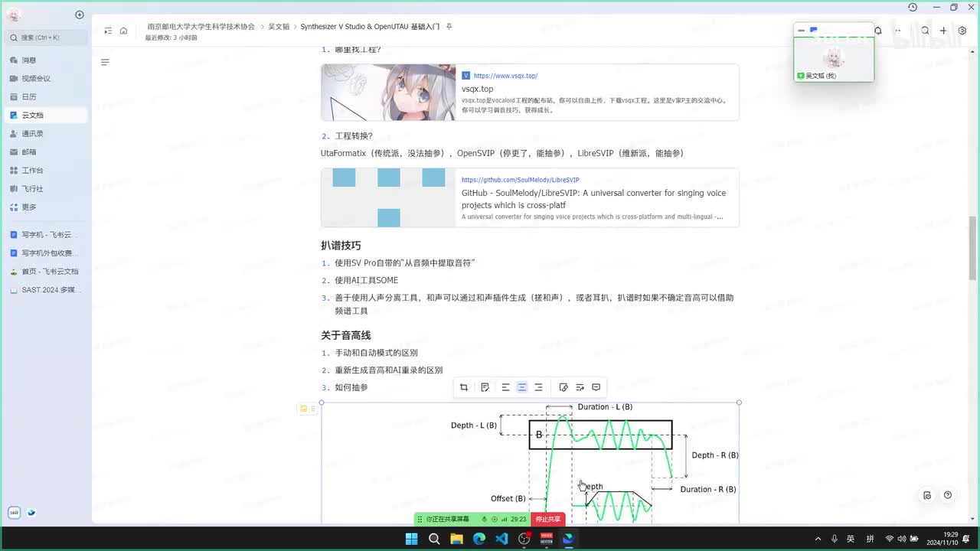Image resolution: width=980 pixels, height=551 pixels.
Task: Select heading 扒谱技巧
Action: click(x=341, y=246)
